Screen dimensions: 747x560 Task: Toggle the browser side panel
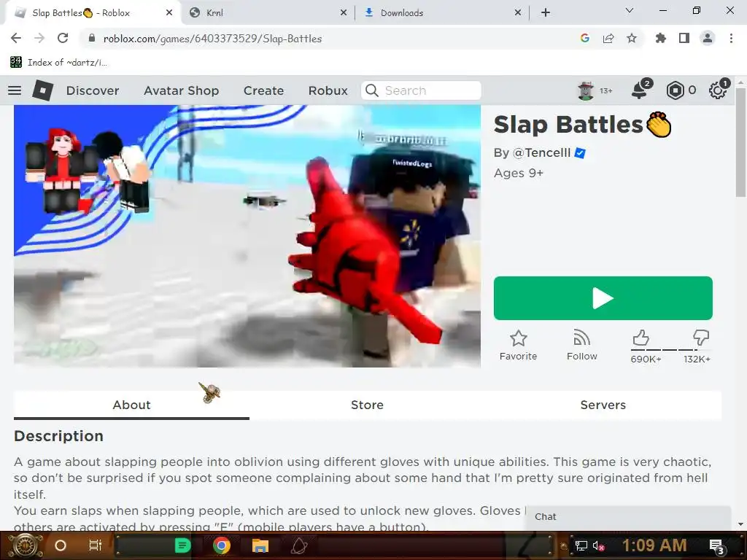click(684, 38)
